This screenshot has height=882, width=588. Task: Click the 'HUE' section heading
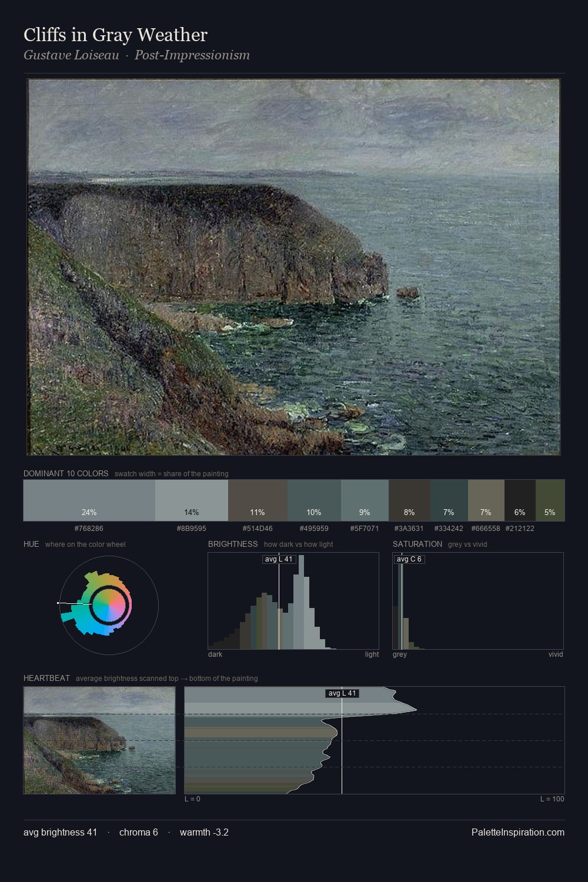31,544
